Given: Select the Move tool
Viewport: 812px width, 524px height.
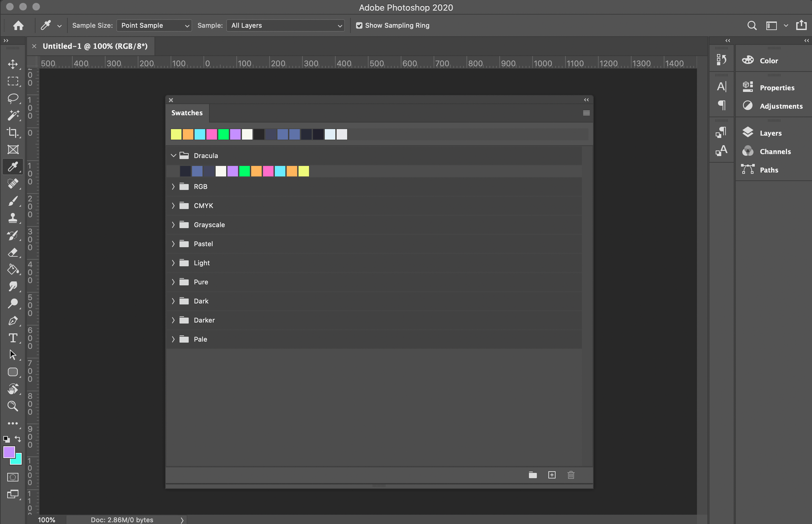Looking at the screenshot, I should [13, 63].
